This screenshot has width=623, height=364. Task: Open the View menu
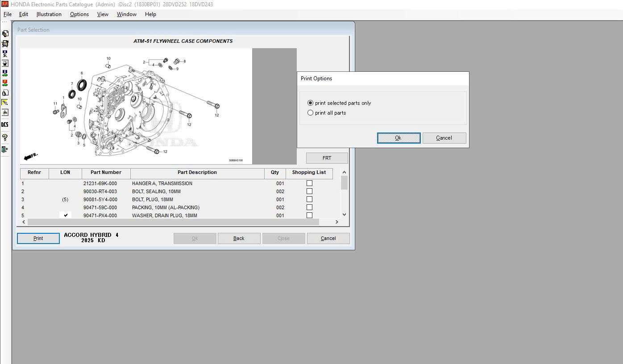click(x=103, y=14)
